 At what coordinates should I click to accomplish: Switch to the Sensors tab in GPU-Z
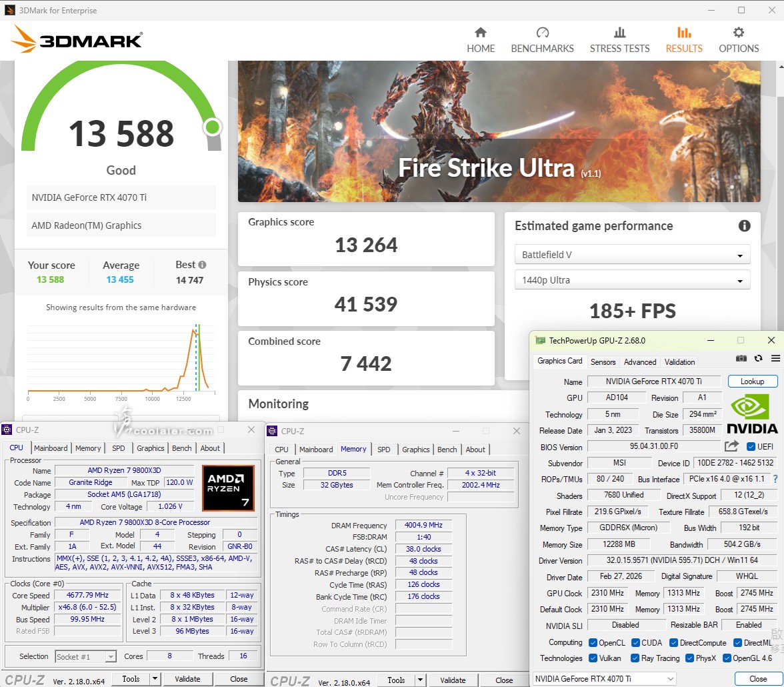click(x=603, y=362)
